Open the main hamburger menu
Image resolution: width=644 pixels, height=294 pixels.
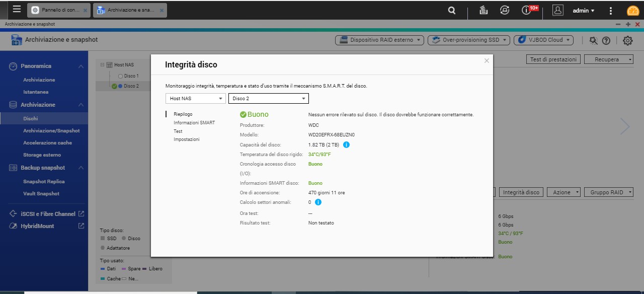17,10
